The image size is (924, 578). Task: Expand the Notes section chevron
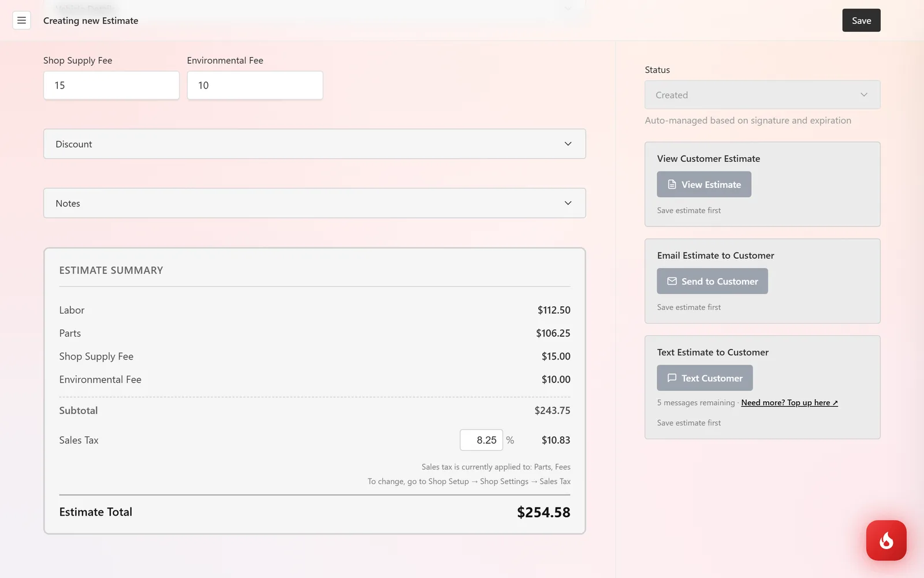click(568, 203)
